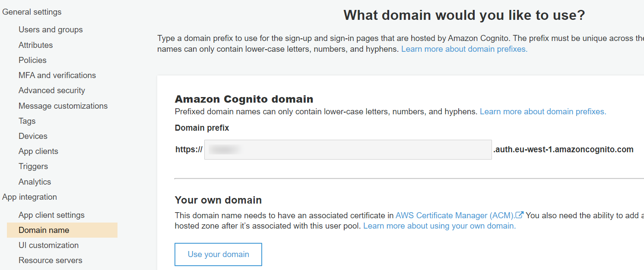
Task: Open the Analytics section
Action: 35,182
